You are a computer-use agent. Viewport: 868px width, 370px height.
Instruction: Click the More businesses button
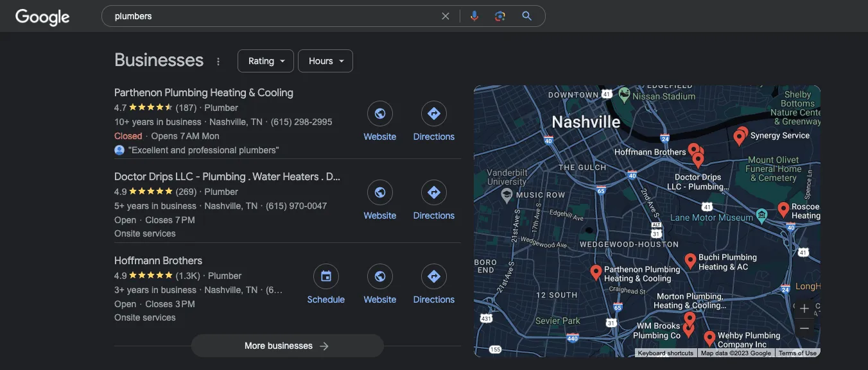pos(287,346)
